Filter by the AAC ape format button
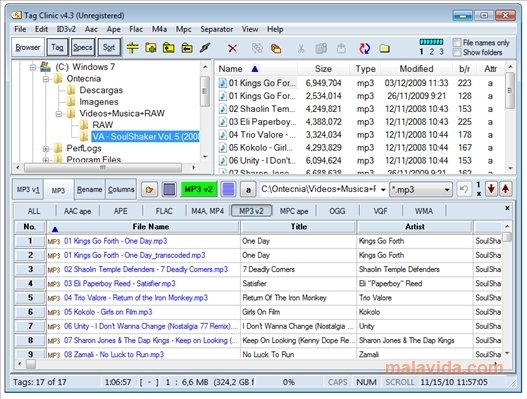Screen dimensions: 527x399 (x=77, y=211)
